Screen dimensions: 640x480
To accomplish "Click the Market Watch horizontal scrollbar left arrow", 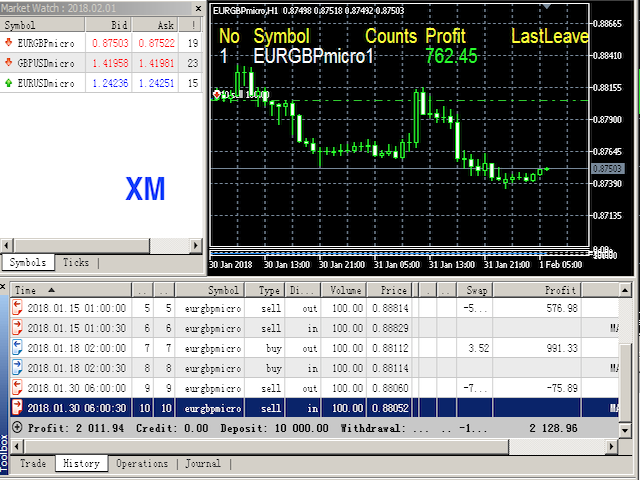I will point(6,244).
